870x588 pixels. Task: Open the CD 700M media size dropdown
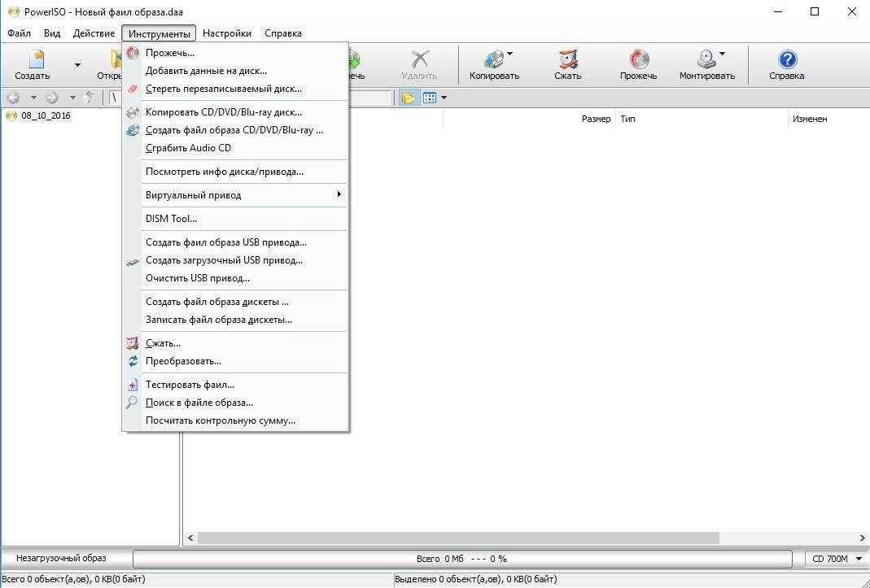(836, 559)
